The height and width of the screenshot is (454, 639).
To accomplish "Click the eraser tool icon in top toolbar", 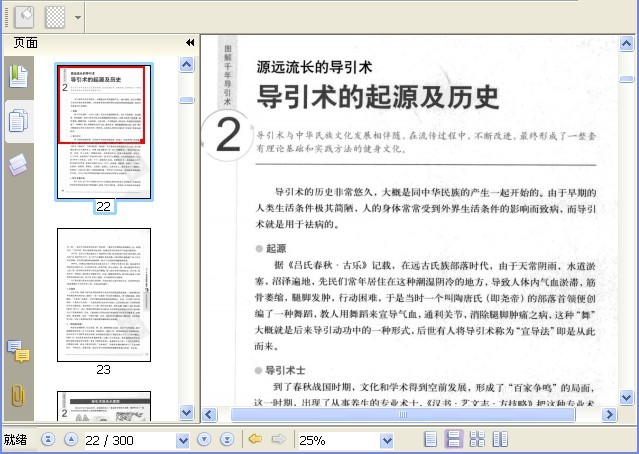I will click(x=24, y=17).
